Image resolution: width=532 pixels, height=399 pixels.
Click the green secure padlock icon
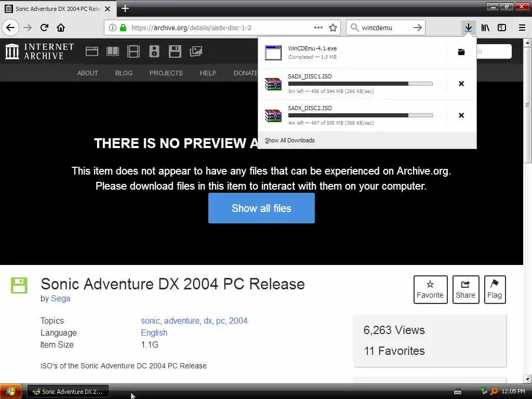tap(123, 28)
